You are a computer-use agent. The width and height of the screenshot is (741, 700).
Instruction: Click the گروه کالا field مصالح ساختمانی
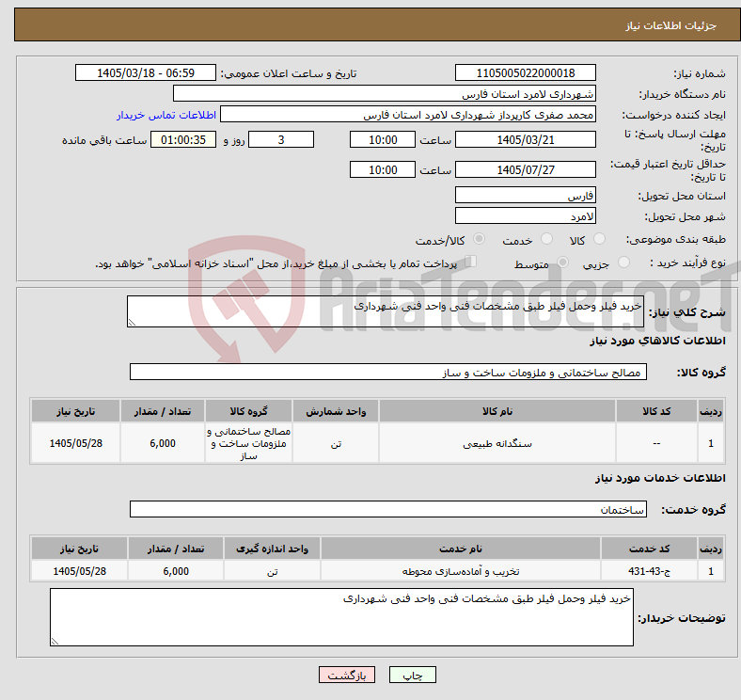click(x=388, y=372)
